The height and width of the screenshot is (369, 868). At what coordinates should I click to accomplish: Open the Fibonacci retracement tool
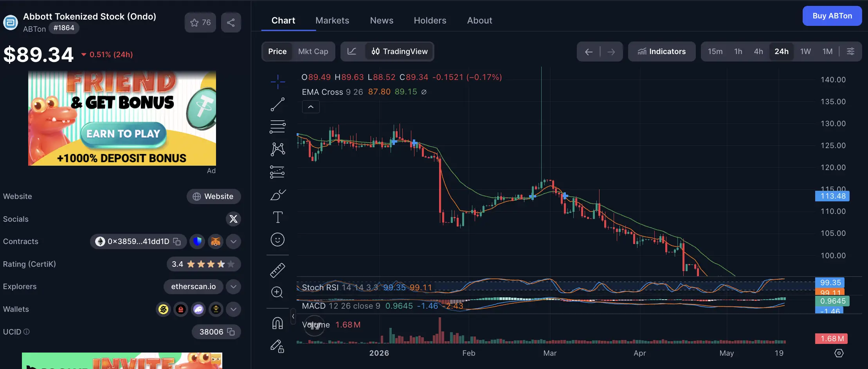point(277,127)
